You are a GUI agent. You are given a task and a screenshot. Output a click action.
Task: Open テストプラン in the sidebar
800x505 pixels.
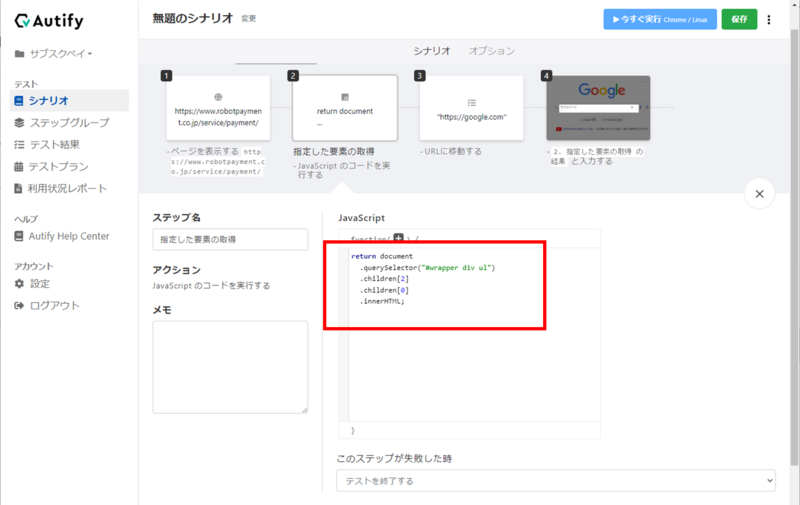coord(58,166)
